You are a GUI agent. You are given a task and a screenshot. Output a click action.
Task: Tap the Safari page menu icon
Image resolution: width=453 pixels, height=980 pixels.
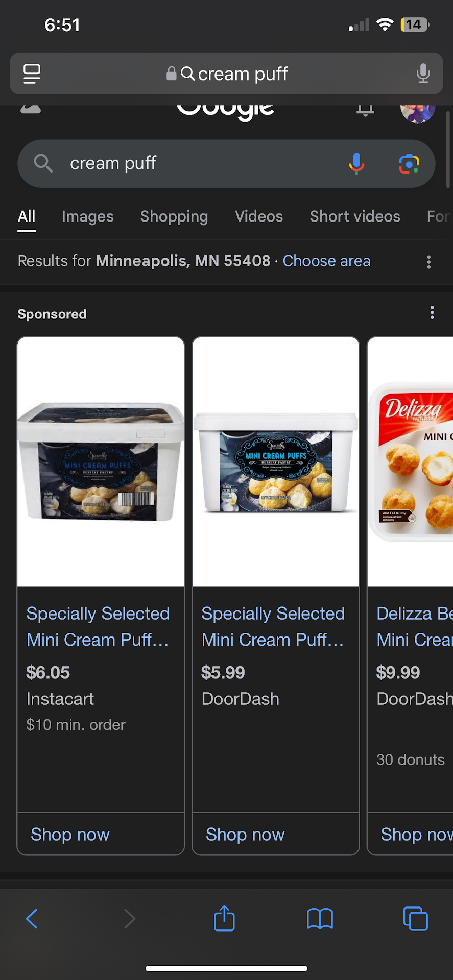click(x=32, y=73)
